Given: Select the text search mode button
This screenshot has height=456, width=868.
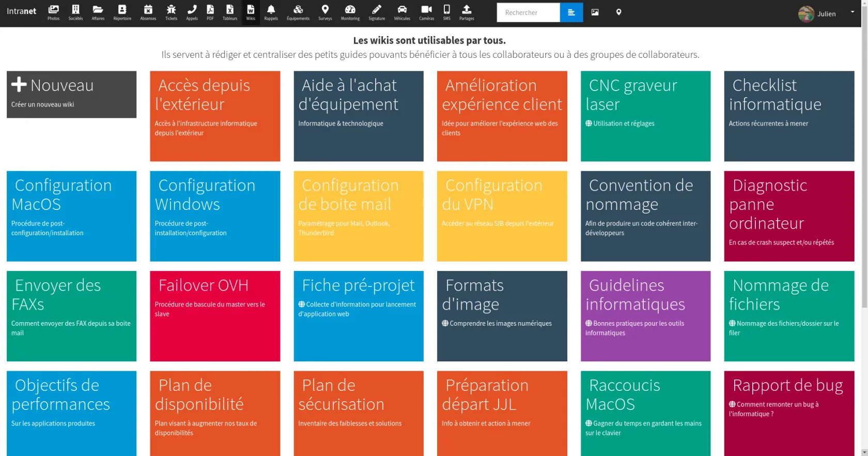Looking at the screenshot, I should click(571, 12).
